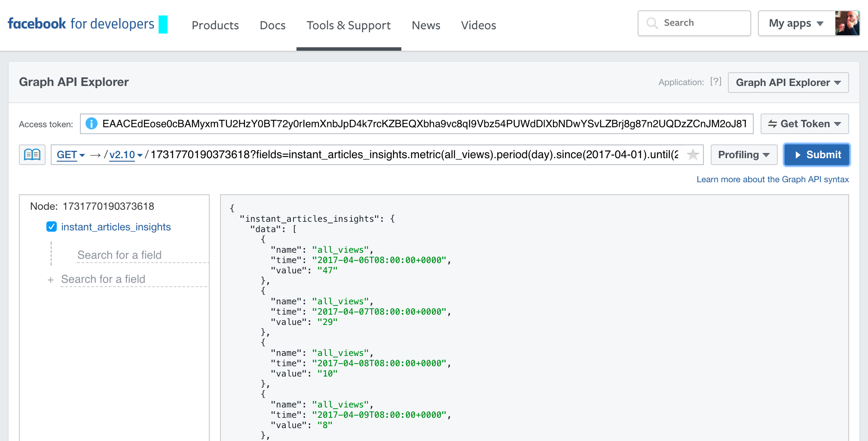Expand the My apps menu
This screenshot has width=868, height=441.
coord(796,23)
